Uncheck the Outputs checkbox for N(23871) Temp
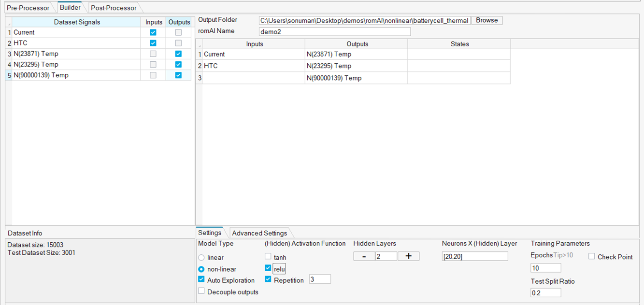Image resolution: width=644 pixels, height=305 pixels. click(179, 54)
